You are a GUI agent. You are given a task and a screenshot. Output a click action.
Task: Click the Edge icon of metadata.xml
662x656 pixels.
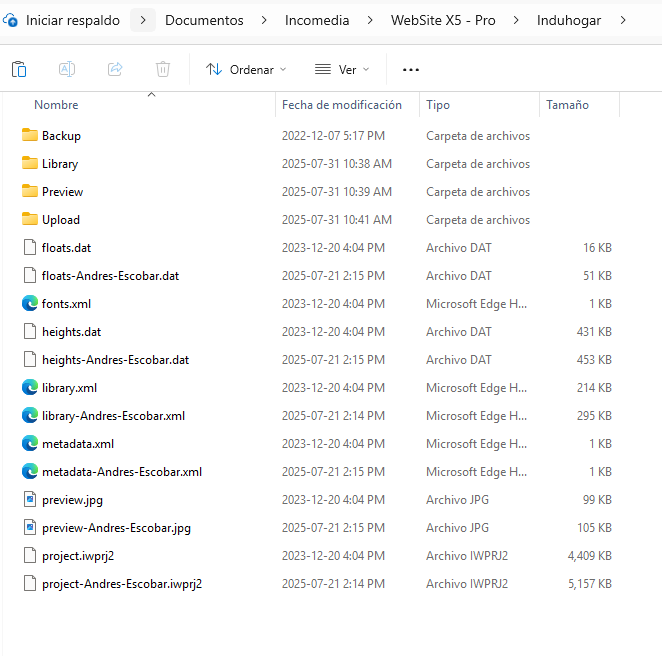tap(30, 443)
